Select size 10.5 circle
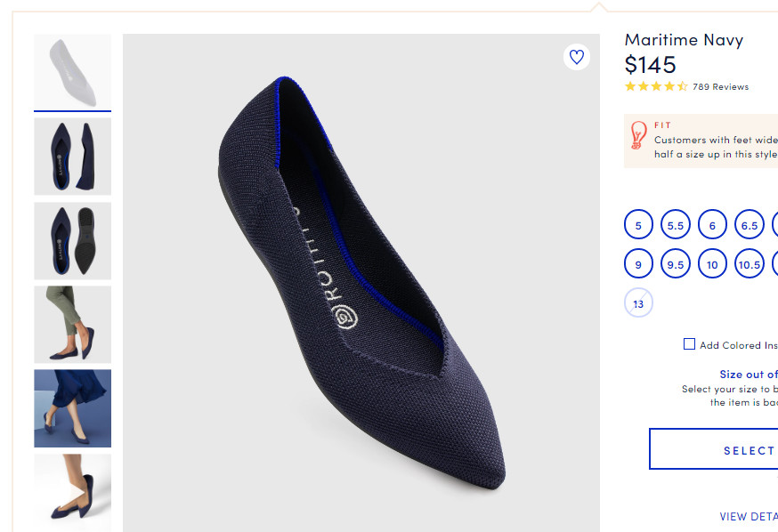The height and width of the screenshot is (532, 778). click(x=750, y=264)
